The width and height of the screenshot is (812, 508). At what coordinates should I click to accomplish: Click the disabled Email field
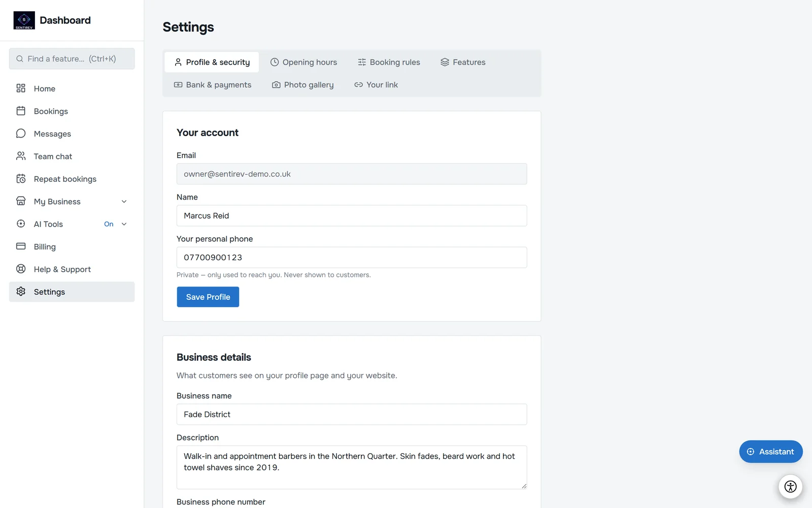click(x=352, y=174)
